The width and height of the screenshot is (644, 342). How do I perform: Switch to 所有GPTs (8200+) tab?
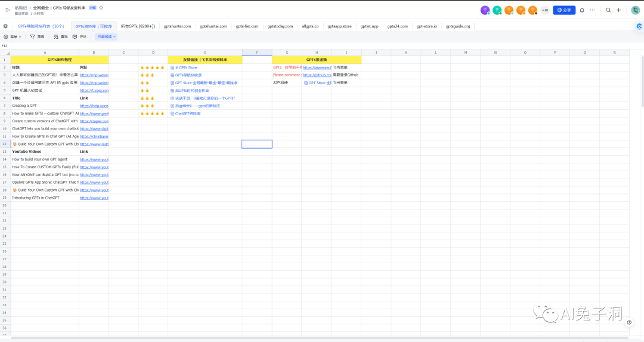click(x=138, y=26)
